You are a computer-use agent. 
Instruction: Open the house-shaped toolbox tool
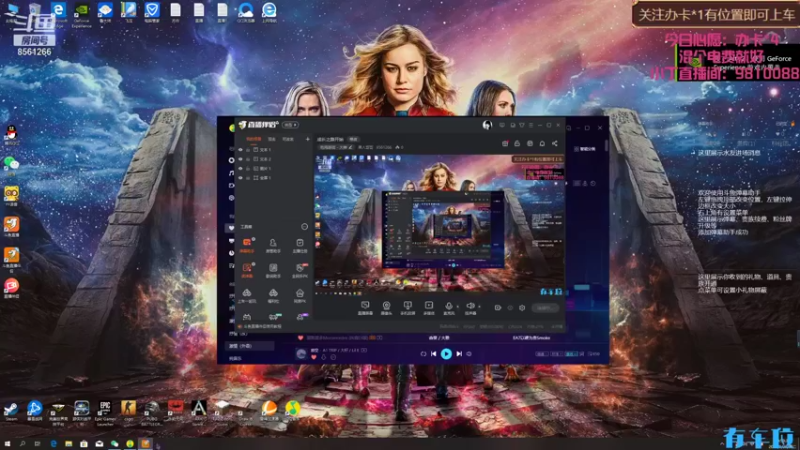click(x=300, y=295)
